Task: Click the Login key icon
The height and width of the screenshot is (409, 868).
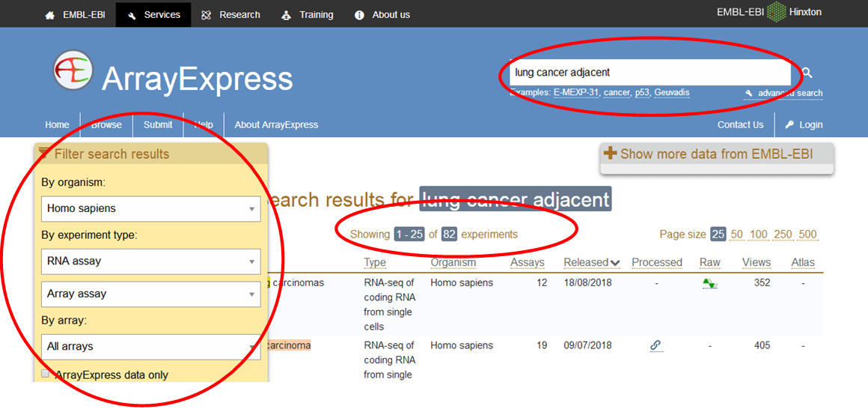Action: (789, 125)
